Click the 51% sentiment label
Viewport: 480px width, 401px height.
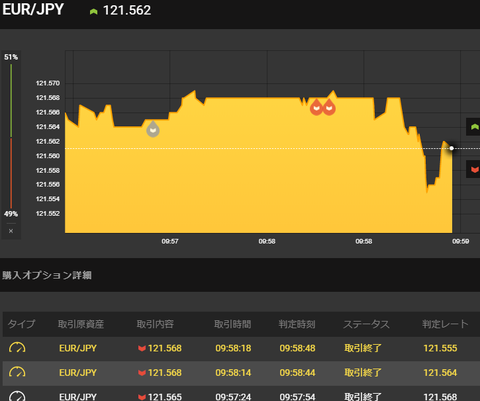pyautogui.click(x=11, y=57)
